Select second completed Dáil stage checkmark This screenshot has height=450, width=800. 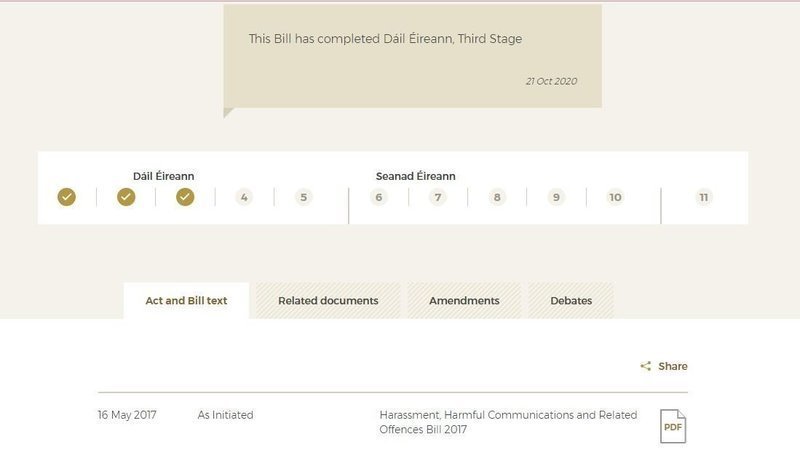click(x=126, y=197)
